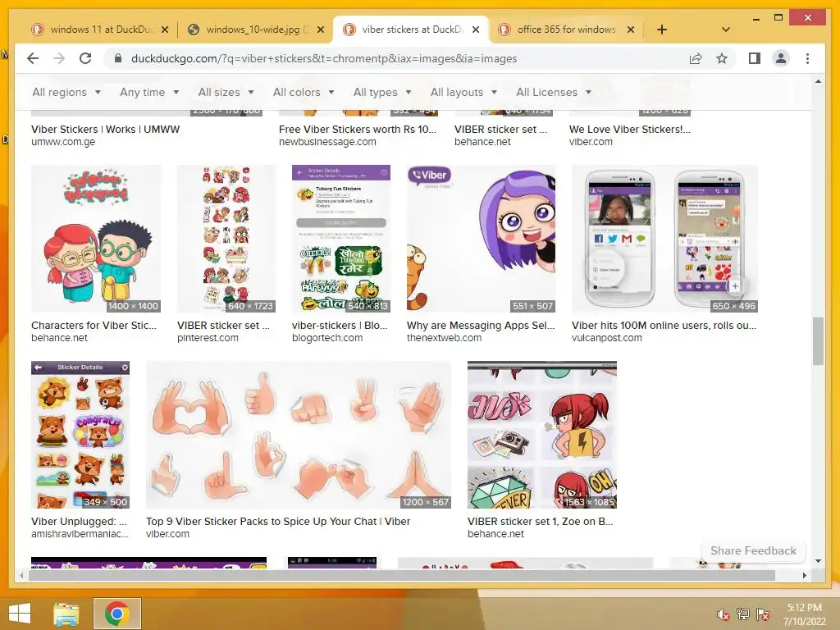
Task: Click the scroll up arrow
Action: (x=818, y=81)
